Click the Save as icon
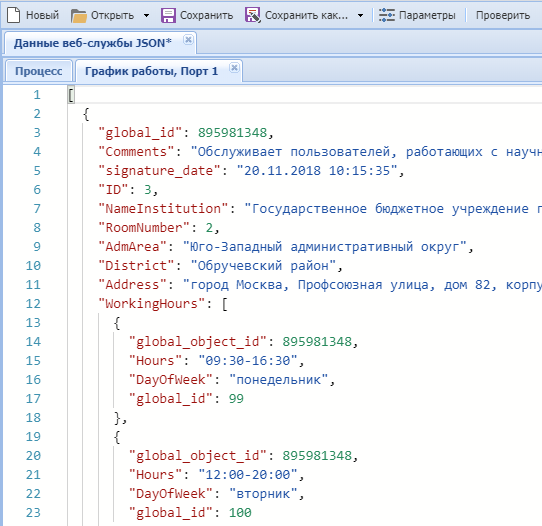Image resolution: width=542 pixels, height=526 pixels. pos(253,15)
